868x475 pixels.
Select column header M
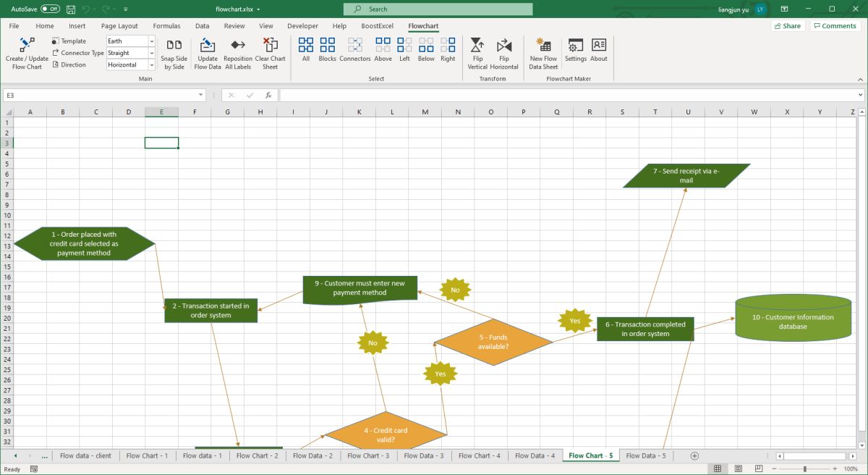[425, 112]
